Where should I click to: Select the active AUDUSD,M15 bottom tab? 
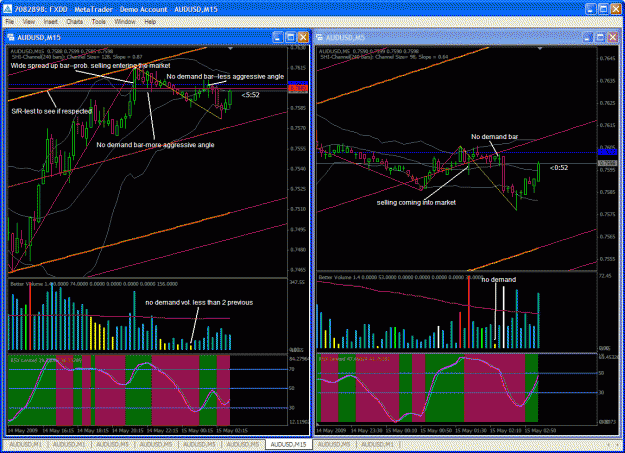click(x=289, y=444)
